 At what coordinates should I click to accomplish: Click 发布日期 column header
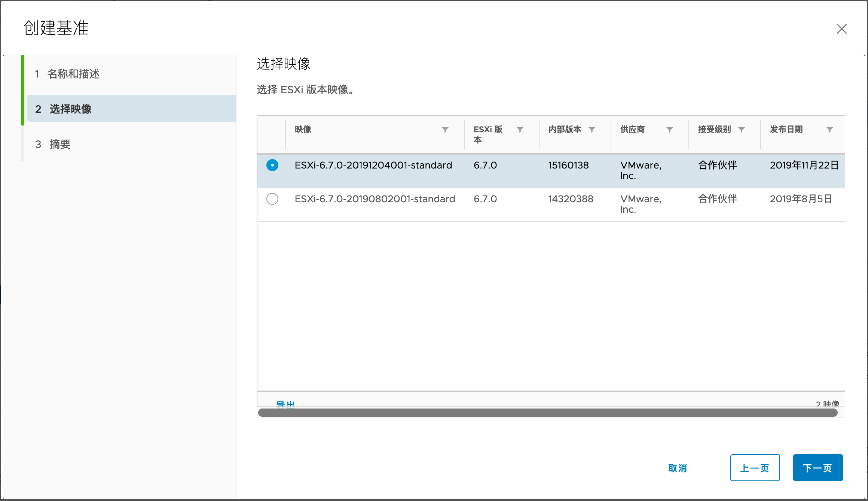click(786, 130)
